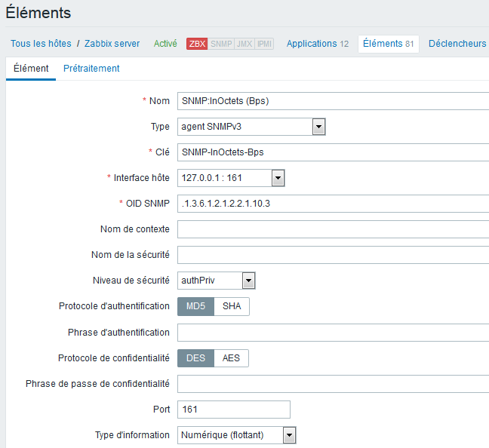Click the Port field showing 161
Screen dimensions: 489x448
coord(234,410)
